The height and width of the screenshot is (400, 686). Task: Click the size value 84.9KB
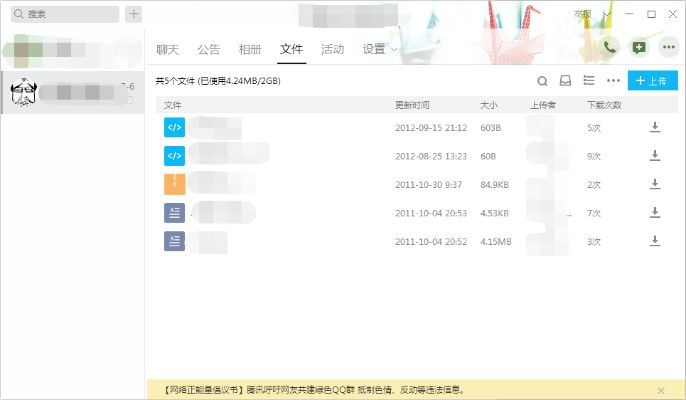[494, 185]
